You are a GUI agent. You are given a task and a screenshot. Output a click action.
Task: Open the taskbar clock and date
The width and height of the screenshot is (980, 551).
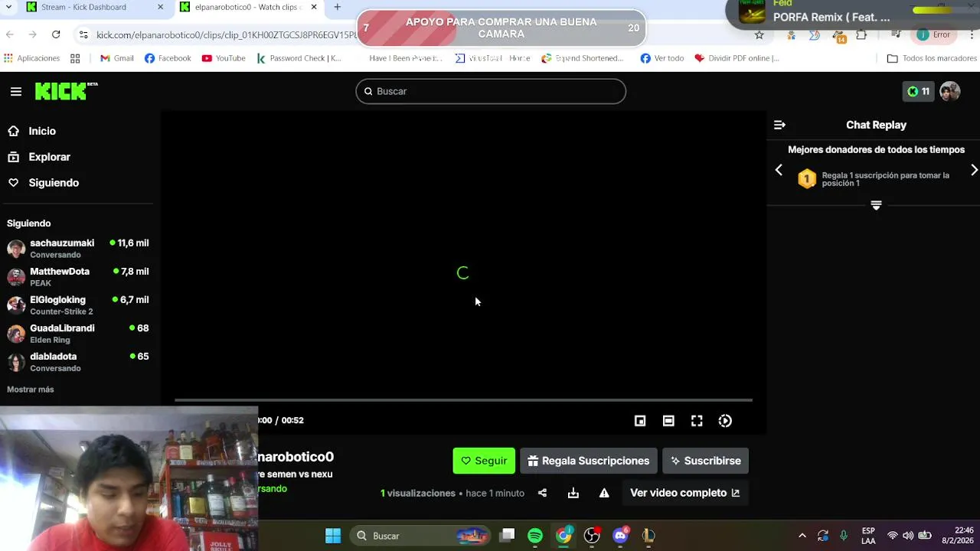[957, 536]
